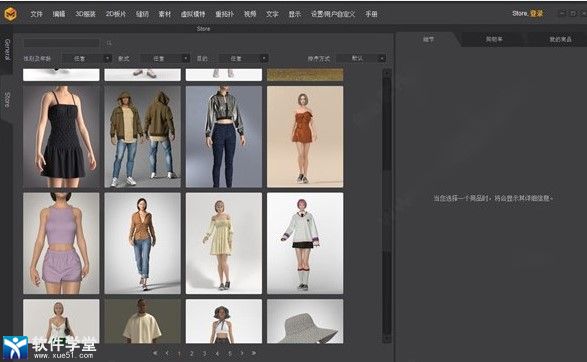Open the 2D板片 menu
The image size is (587, 362).
[x=116, y=14]
